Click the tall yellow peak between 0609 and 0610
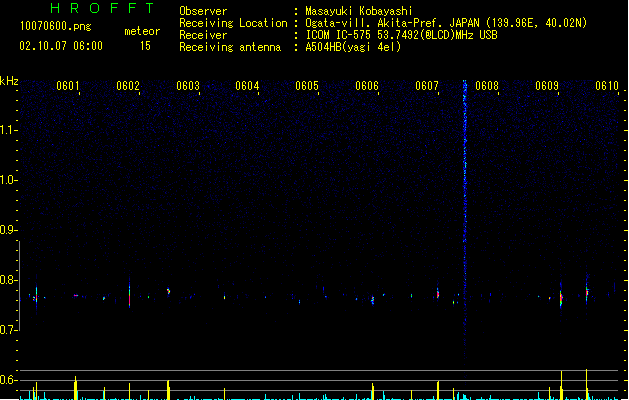The height and width of the screenshot is (400, 629). [586, 384]
